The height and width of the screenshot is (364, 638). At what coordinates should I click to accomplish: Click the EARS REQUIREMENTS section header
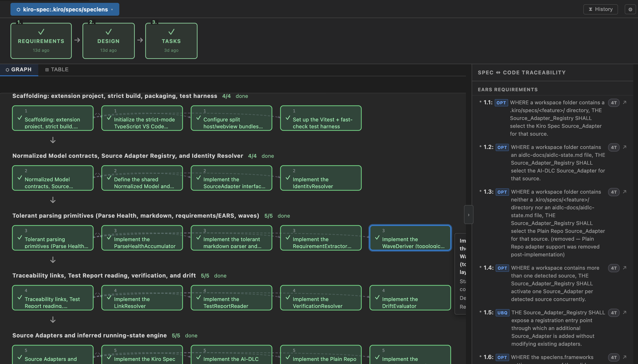[508, 90]
